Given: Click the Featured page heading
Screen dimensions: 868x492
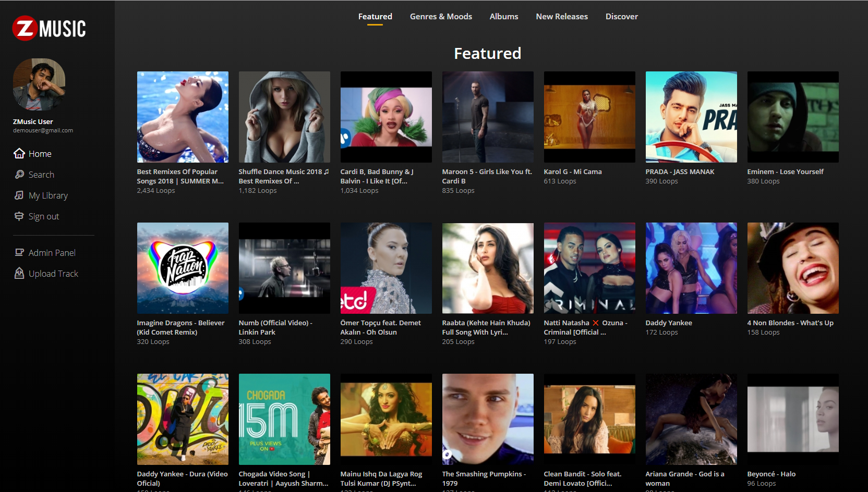Looking at the screenshot, I should tap(487, 53).
